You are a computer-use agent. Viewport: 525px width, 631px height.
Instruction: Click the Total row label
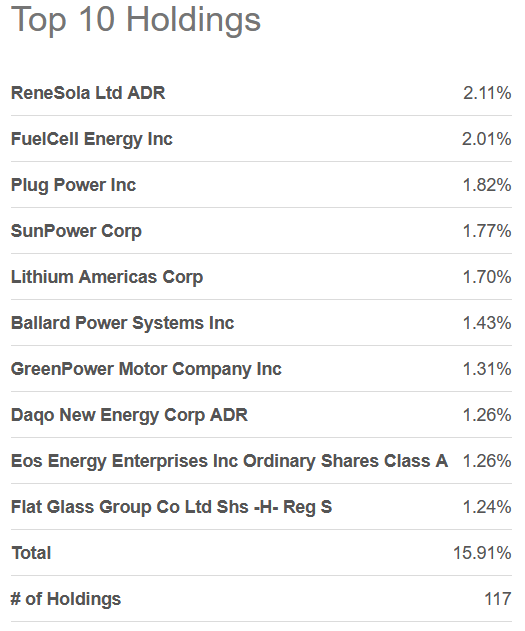click(31, 553)
